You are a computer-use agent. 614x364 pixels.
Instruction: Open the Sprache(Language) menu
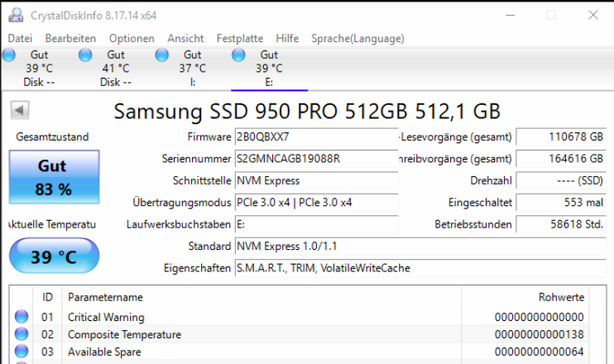(x=358, y=38)
